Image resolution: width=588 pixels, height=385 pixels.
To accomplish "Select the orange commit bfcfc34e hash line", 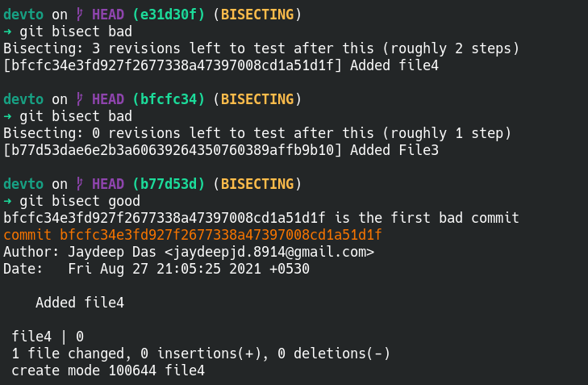I will [x=192, y=235].
